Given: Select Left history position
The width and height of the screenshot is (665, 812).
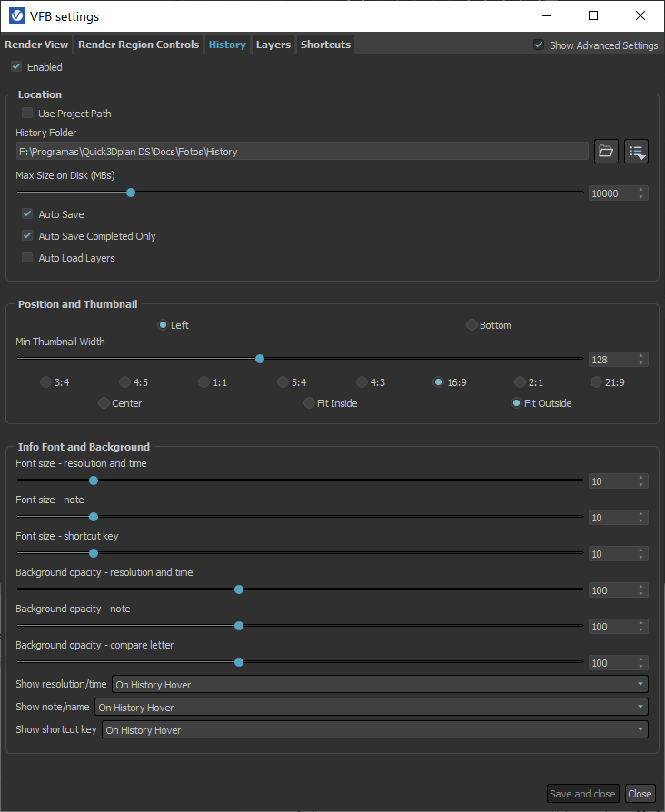Looking at the screenshot, I should 163,324.
